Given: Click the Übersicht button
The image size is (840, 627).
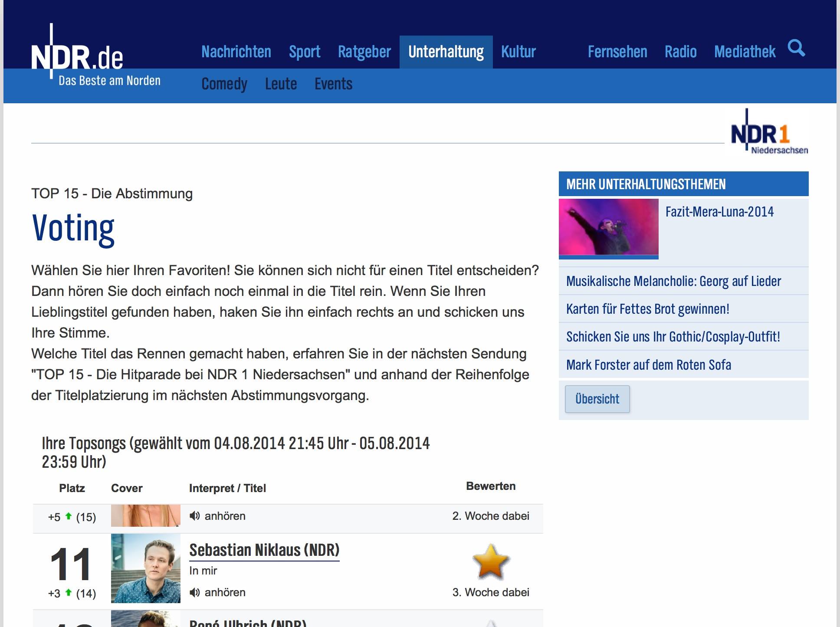Looking at the screenshot, I should tap(597, 399).
